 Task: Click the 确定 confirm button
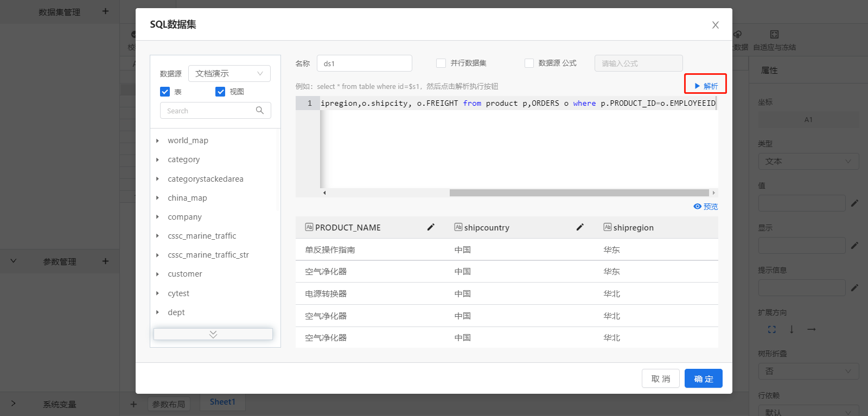coord(704,379)
